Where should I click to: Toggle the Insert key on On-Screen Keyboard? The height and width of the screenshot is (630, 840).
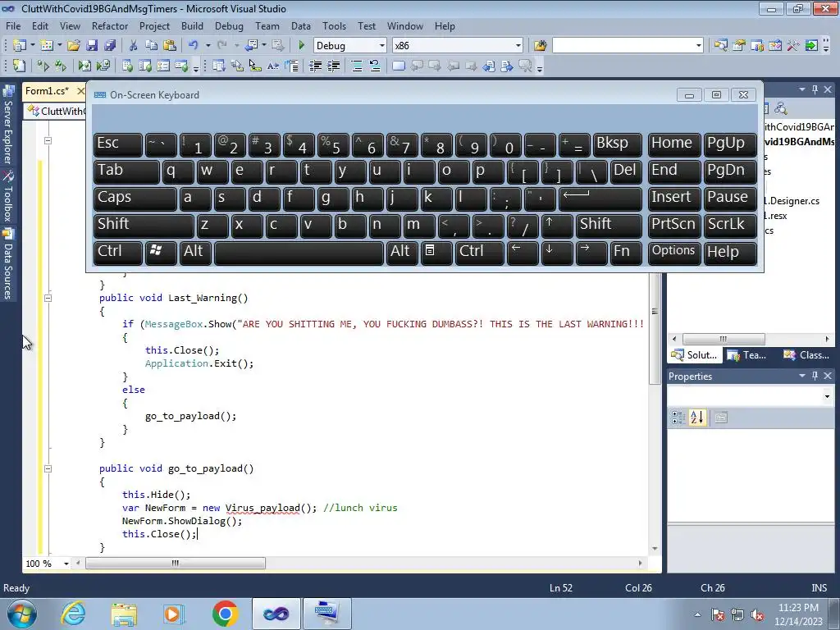(674, 198)
